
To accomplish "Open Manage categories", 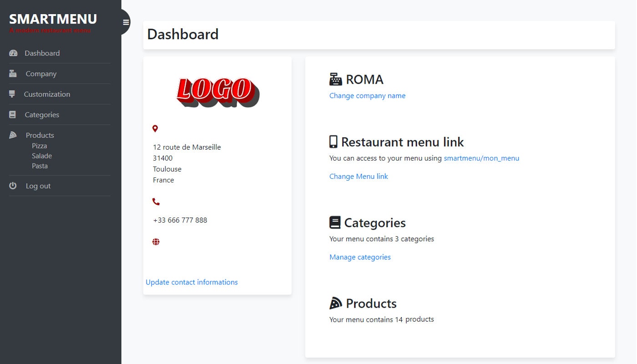I will [x=360, y=257].
